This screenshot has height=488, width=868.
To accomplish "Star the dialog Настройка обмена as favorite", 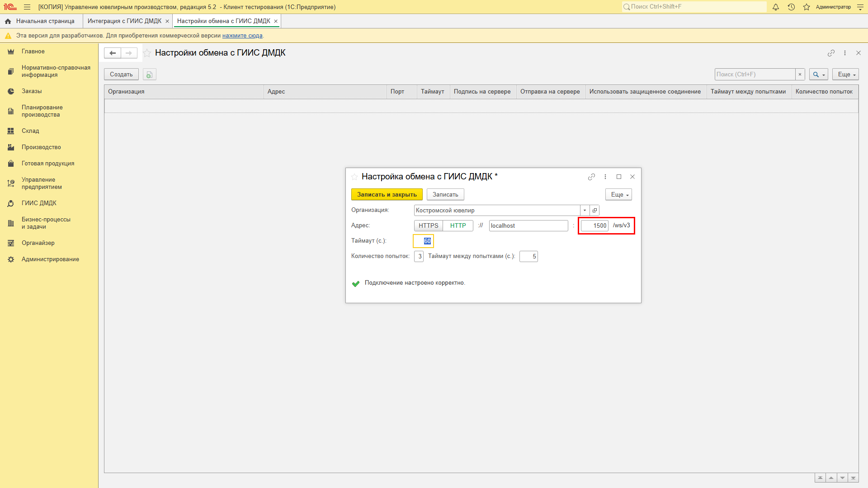I will [x=354, y=177].
